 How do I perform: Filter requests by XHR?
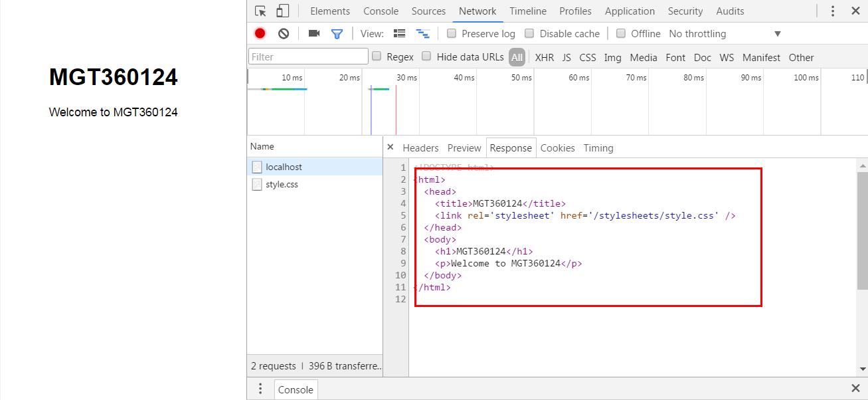coord(545,57)
